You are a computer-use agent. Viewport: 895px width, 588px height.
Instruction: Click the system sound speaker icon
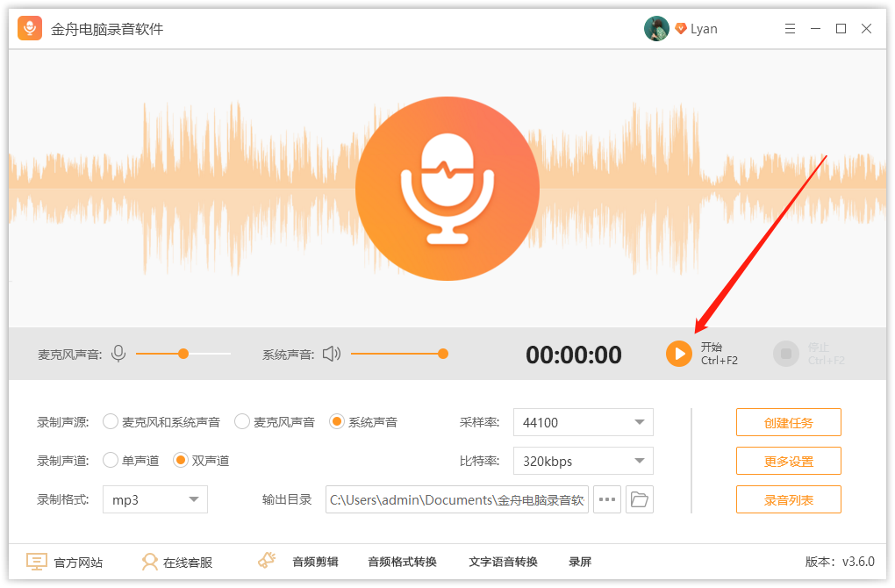tap(332, 354)
